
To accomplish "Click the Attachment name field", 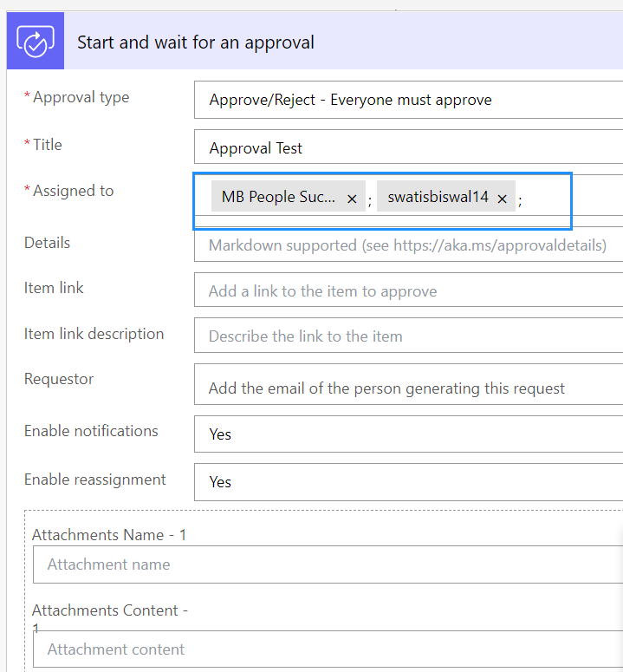I will (328, 564).
